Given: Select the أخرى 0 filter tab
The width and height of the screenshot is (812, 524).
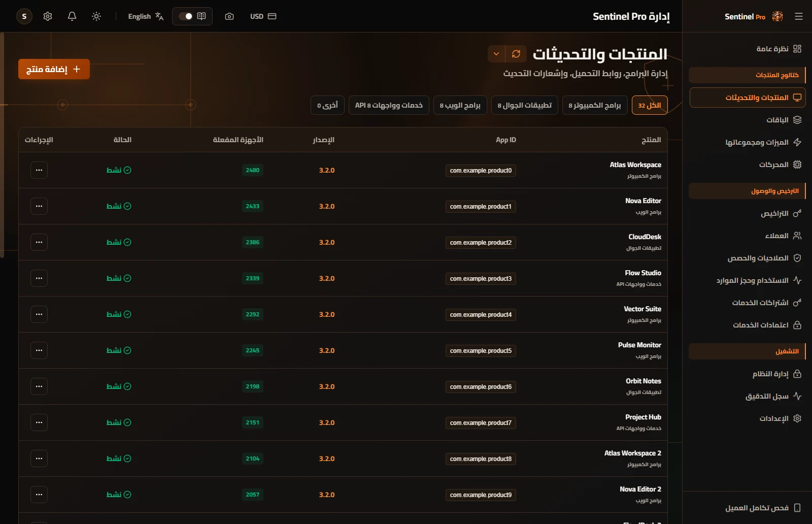Looking at the screenshot, I should click(328, 105).
